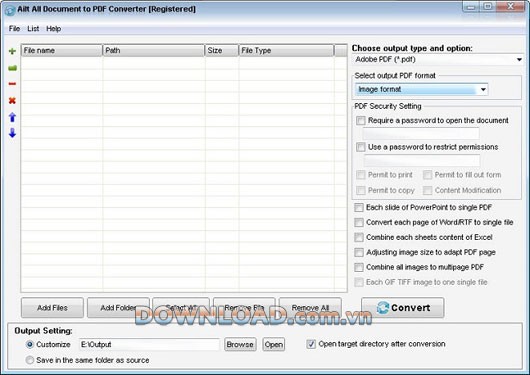Viewport: 530px width, 375px height.
Task: Click the Remove File button
Action: pyautogui.click(x=244, y=308)
